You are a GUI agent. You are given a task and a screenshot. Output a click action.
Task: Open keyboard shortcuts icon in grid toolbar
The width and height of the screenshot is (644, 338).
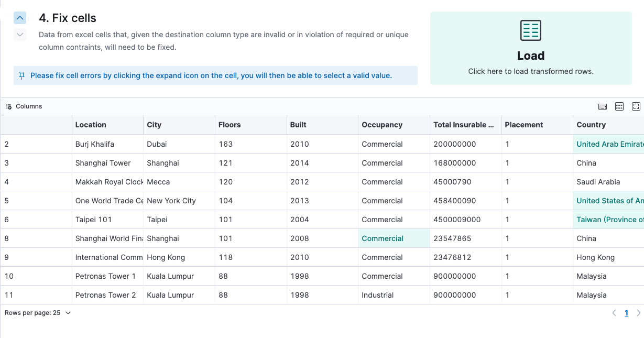coord(603,106)
